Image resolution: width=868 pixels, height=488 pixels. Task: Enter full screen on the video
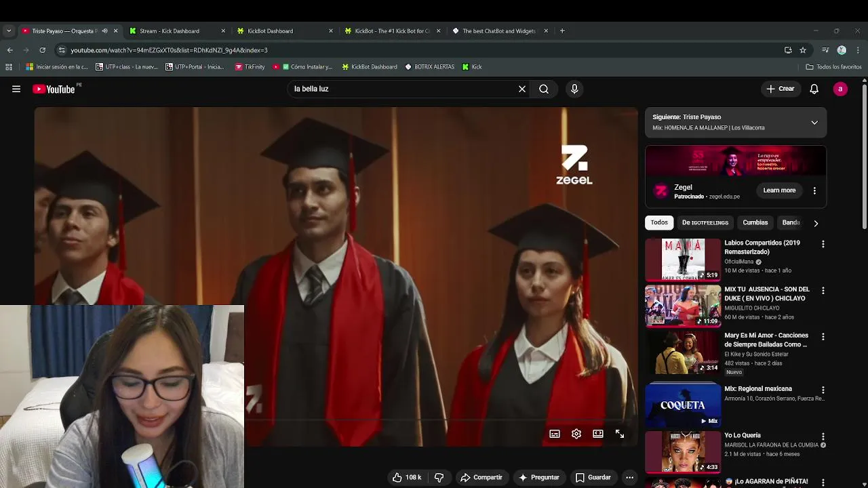coord(620,434)
